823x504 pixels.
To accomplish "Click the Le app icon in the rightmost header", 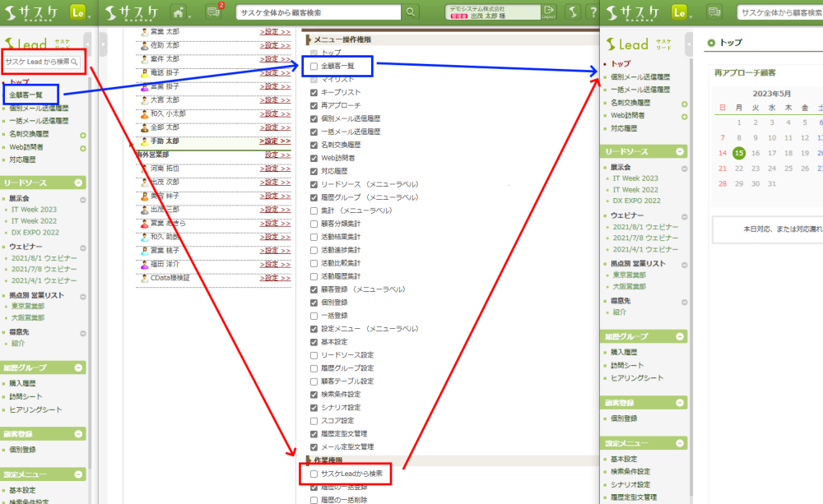I will click(679, 12).
